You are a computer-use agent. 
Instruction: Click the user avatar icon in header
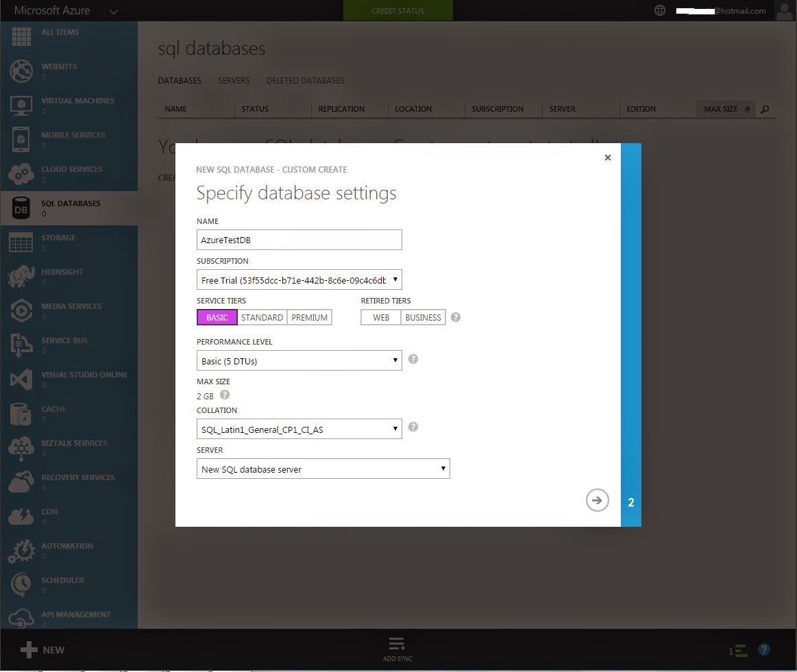785,11
